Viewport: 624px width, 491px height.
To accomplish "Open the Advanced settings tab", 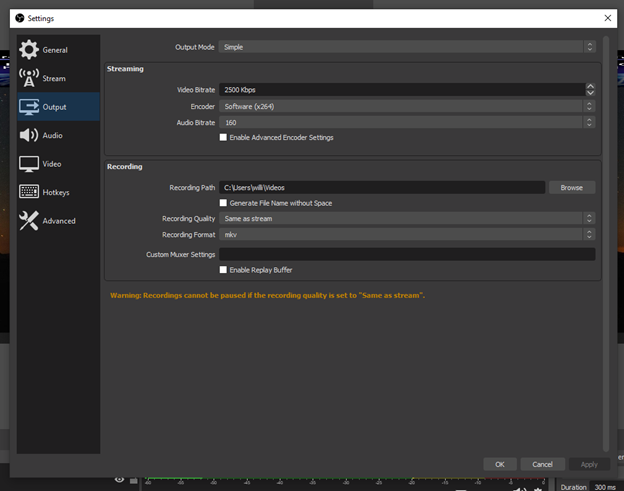I will pyautogui.click(x=59, y=221).
